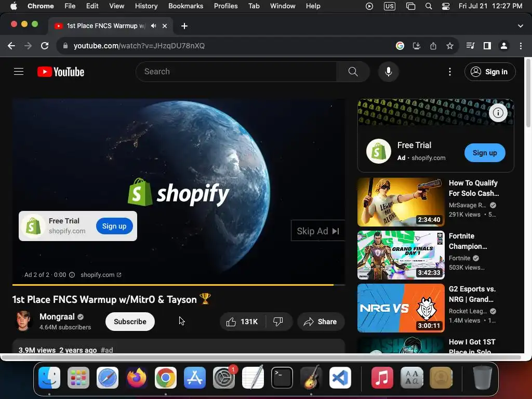Open the Apple menu

tap(14, 6)
